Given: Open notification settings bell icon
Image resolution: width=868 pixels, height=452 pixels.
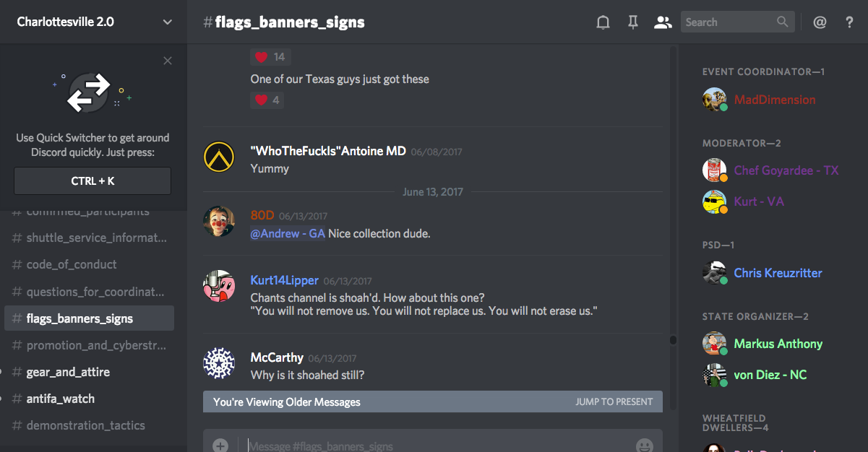Looking at the screenshot, I should (603, 22).
